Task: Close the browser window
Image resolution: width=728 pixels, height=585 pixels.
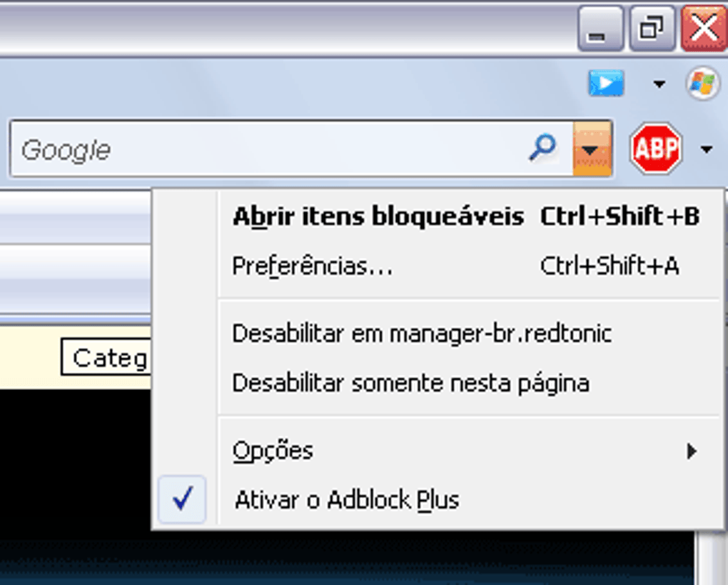Action: (704, 30)
